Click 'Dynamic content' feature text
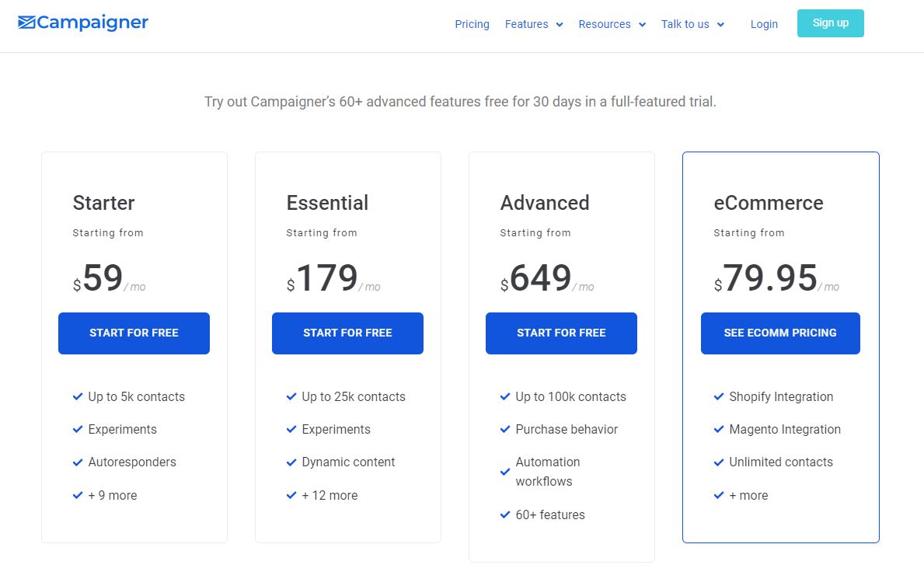Screen dimensions: 924x579 pos(348,462)
